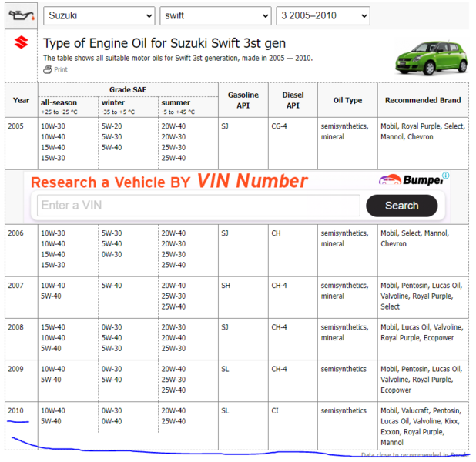The image size is (476, 462).
Task: Expand the swift model dropdown
Action: click(x=216, y=15)
